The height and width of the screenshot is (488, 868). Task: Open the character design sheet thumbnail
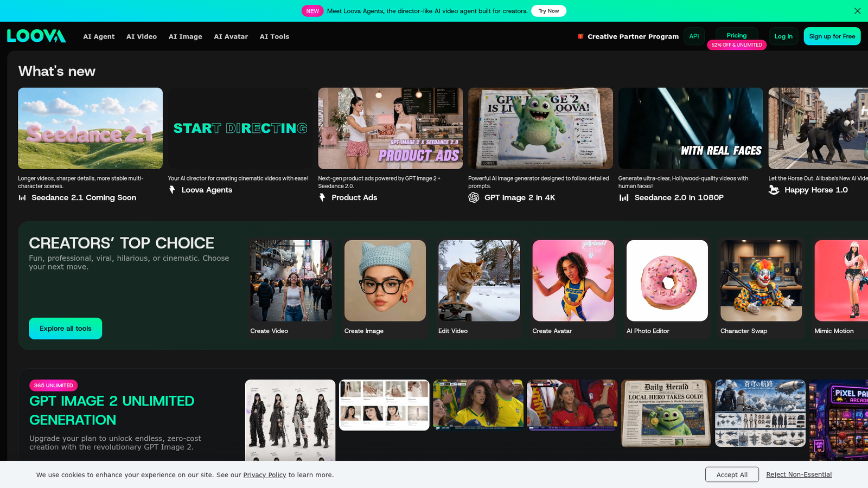290,420
